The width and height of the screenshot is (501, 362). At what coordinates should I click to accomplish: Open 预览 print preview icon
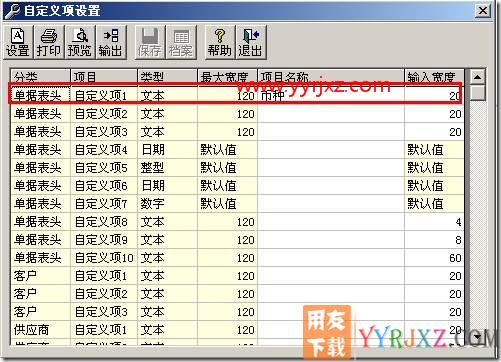click(80, 43)
